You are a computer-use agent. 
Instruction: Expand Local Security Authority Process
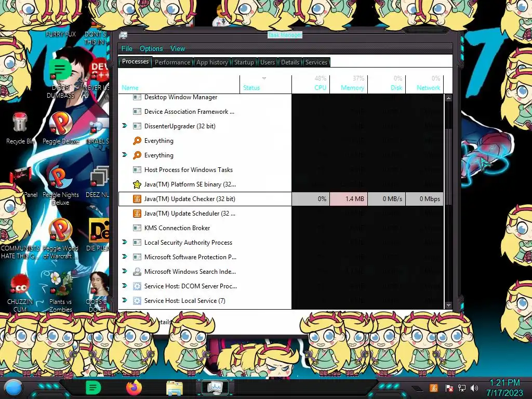(x=125, y=242)
